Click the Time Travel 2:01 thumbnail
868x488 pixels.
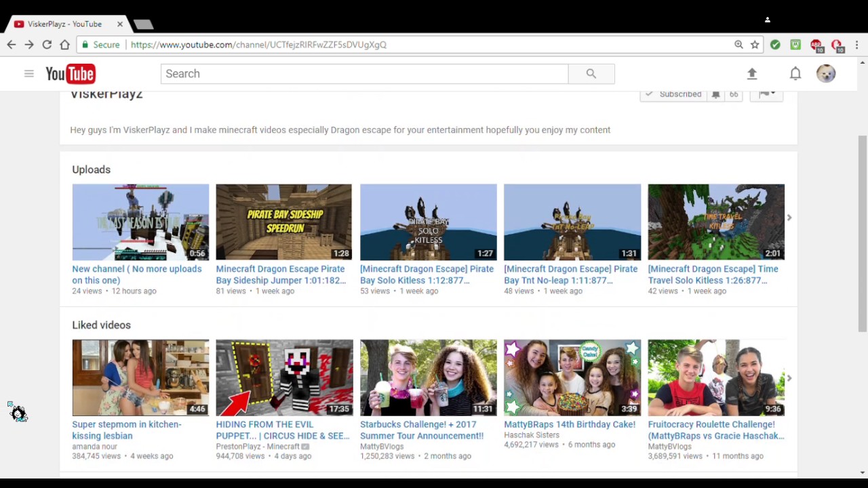point(716,222)
